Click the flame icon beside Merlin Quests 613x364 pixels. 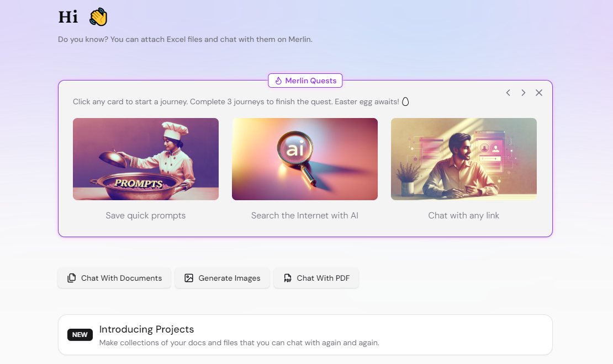coord(278,81)
